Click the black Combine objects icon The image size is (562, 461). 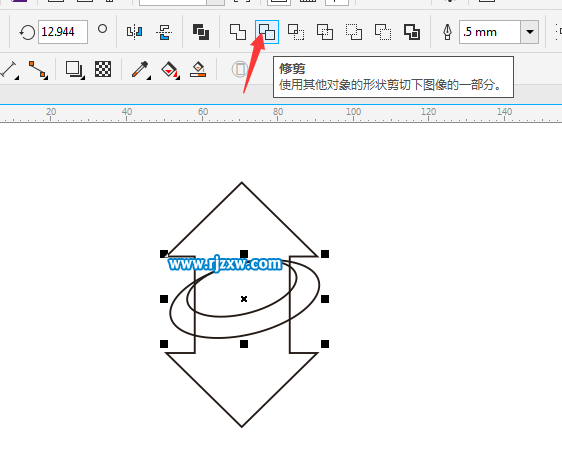click(201, 32)
